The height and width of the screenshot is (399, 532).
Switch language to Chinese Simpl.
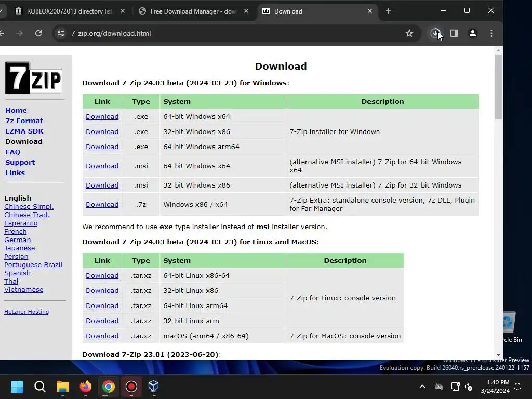click(x=29, y=207)
